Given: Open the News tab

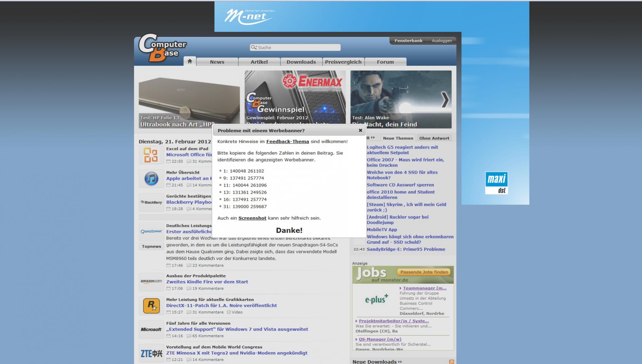Looking at the screenshot, I should click(217, 62).
